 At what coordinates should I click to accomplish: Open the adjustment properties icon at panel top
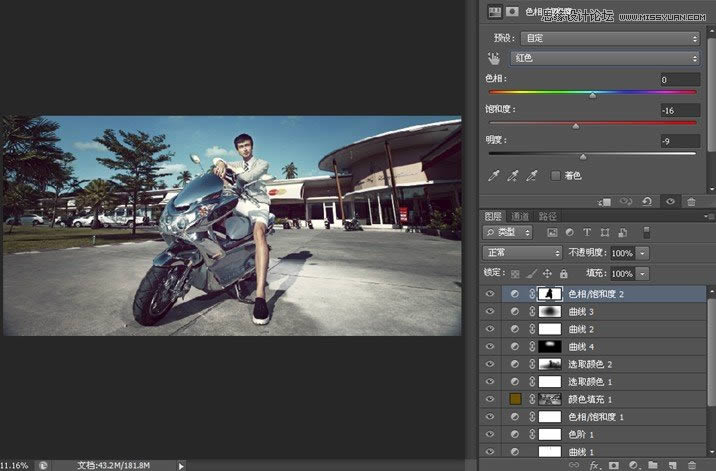point(495,12)
